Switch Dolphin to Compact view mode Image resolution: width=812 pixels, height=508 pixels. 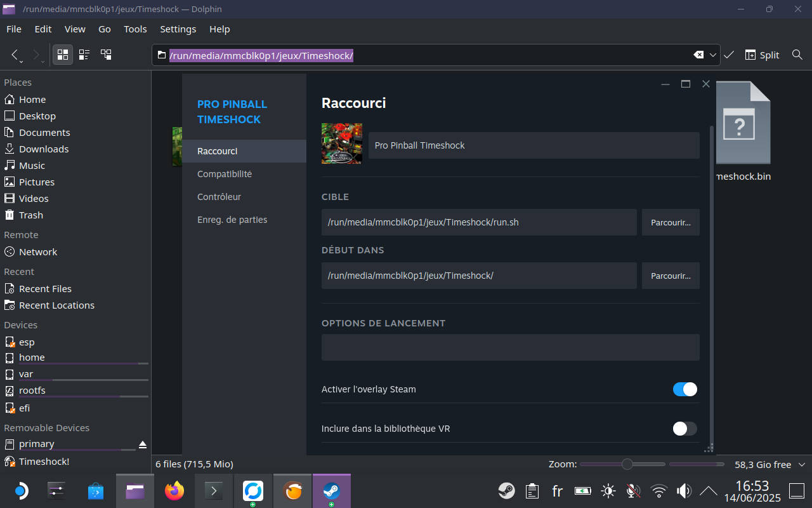click(x=84, y=55)
